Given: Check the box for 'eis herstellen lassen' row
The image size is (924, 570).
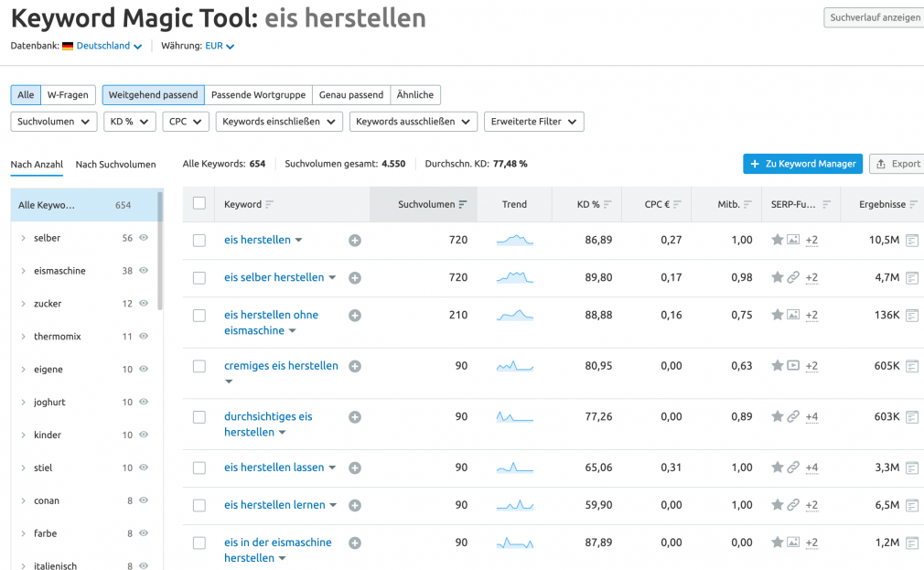Looking at the screenshot, I should pyautogui.click(x=199, y=468).
